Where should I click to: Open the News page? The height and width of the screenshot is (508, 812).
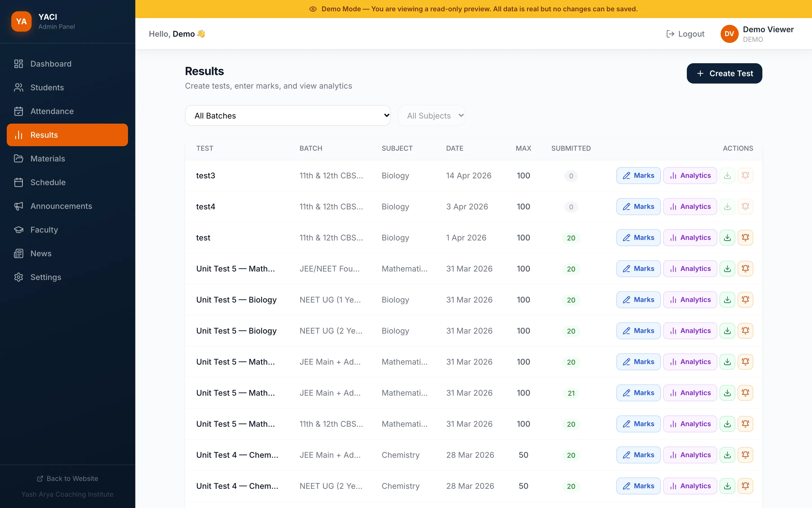click(67, 253)
